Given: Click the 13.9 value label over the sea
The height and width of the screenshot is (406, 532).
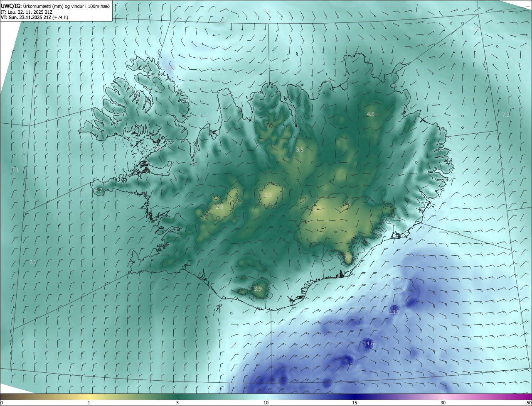Looking at the screenshot, I should (394, 312).
